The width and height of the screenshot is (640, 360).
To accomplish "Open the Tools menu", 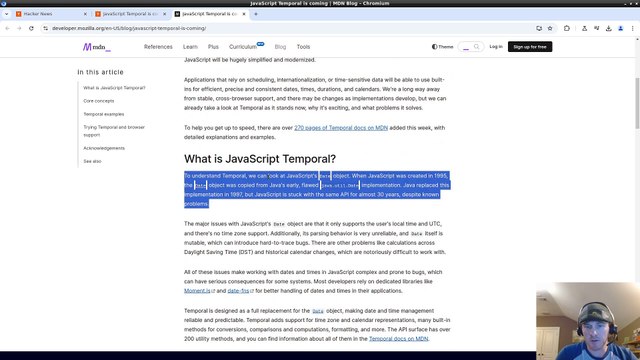I will tap(303, 47).
